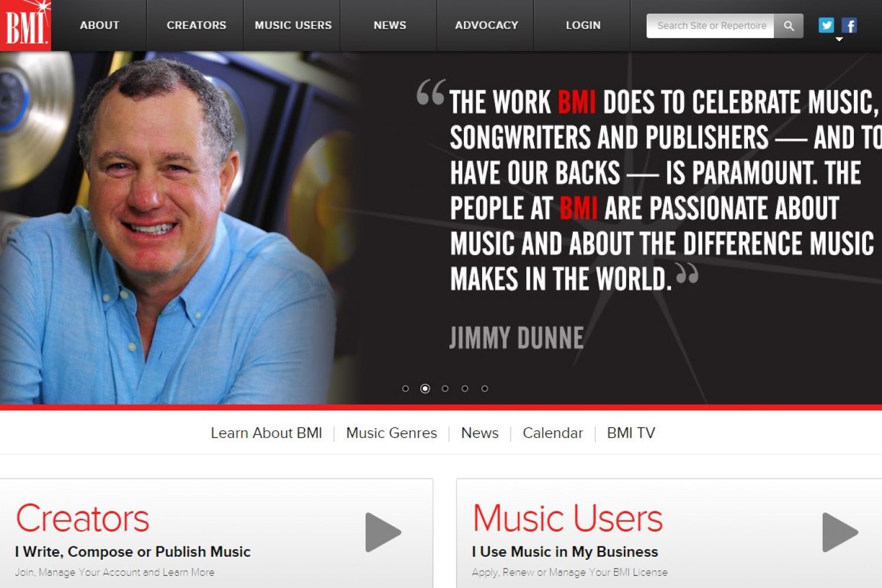
Task: Click the Music Users panel arrow icon
Action: pyautogui.click(x=840, y=532)
